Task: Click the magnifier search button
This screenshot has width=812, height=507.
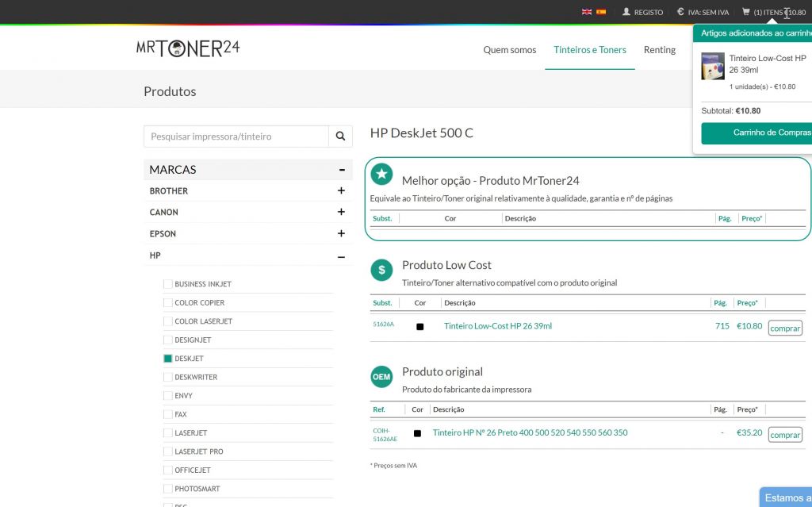Action: pos(340,136)
